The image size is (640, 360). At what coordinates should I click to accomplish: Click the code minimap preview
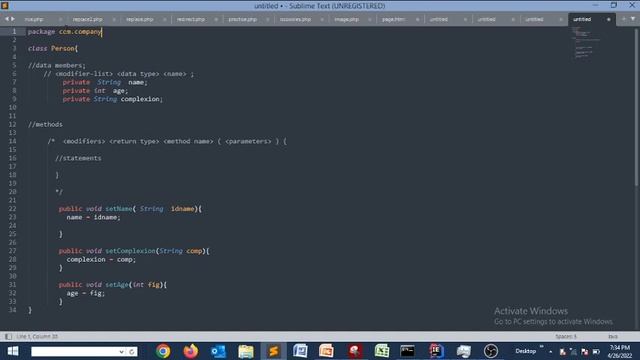(x=586, y=42)
